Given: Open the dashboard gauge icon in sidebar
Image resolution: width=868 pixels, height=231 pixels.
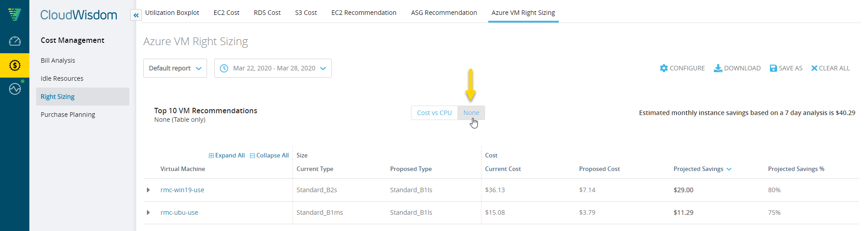Looking at the screenshot, I should tap(14, 42).
